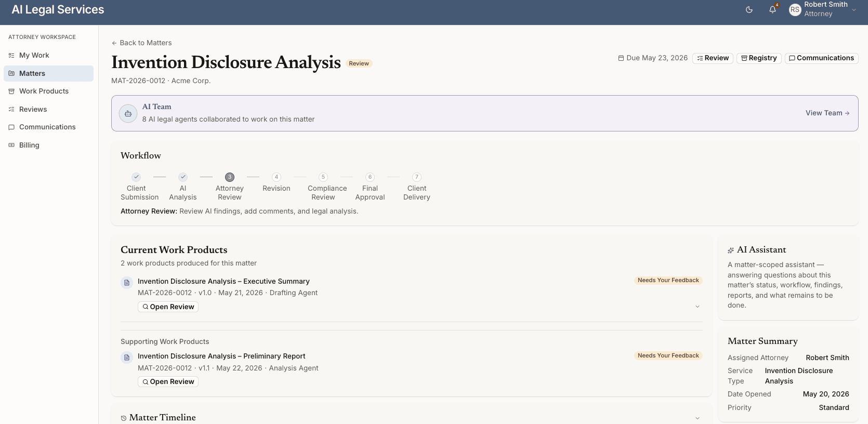Image resolution: width=868 pixels, height=424 pixels.
Task: Click Date Opened value May 20, 2026
Action: pos(826,394)
